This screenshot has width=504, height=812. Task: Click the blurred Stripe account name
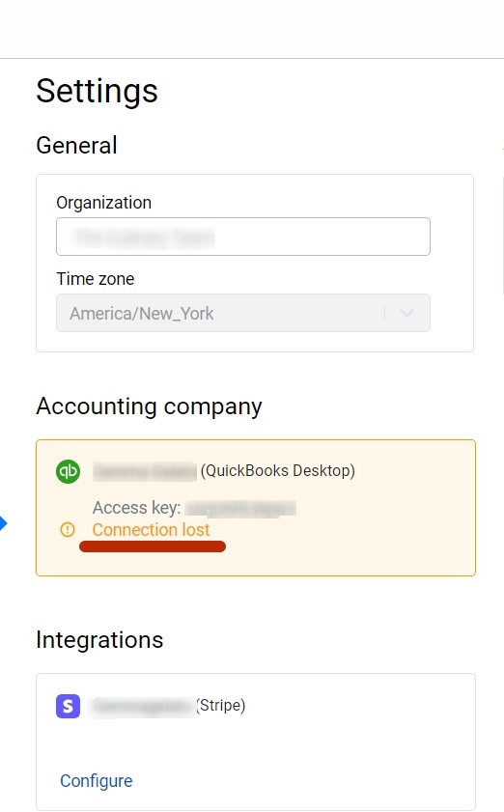pos(144,707)
